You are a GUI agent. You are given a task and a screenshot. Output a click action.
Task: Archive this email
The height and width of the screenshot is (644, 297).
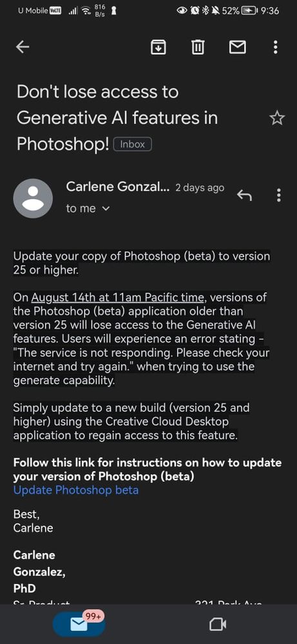pyautogui.click(x=158, y=48)
